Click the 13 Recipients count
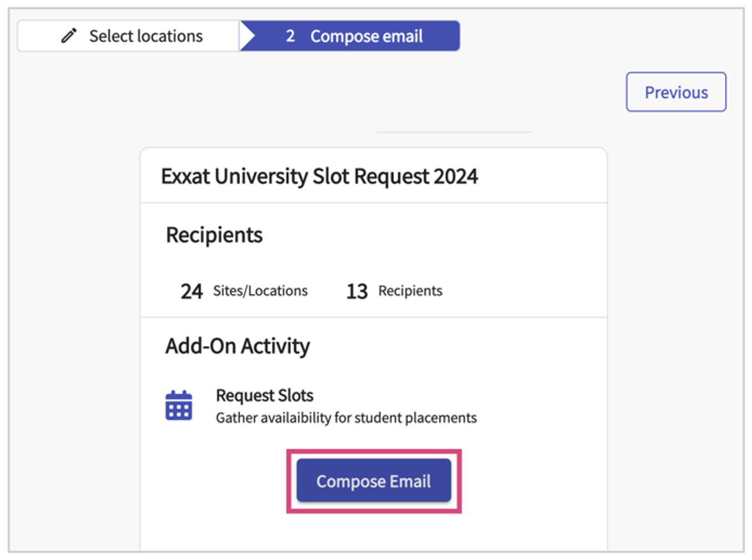The height and width of the screenshot is (560, 752). coord(394,291)
